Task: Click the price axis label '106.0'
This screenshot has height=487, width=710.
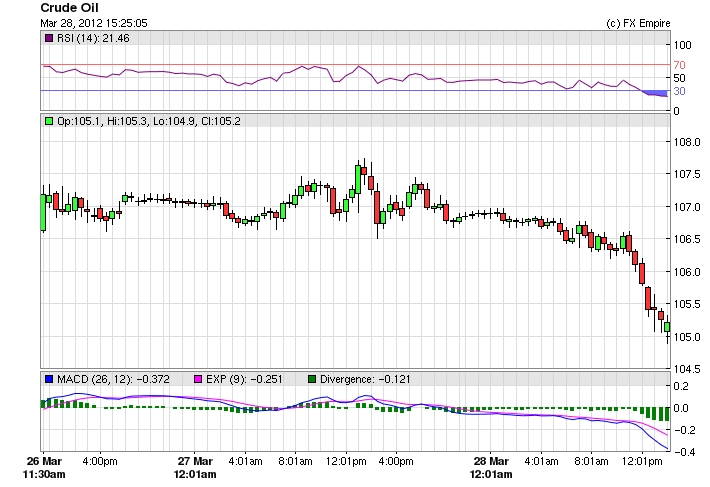Action: (687, 272)
